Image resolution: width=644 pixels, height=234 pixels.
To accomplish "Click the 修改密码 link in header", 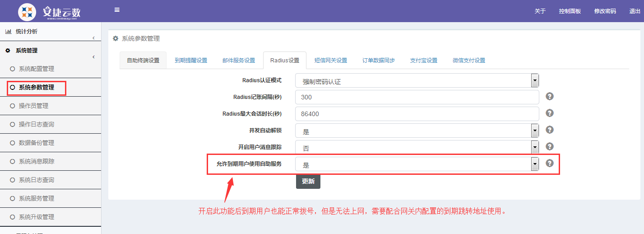I will tap(605, 11).
